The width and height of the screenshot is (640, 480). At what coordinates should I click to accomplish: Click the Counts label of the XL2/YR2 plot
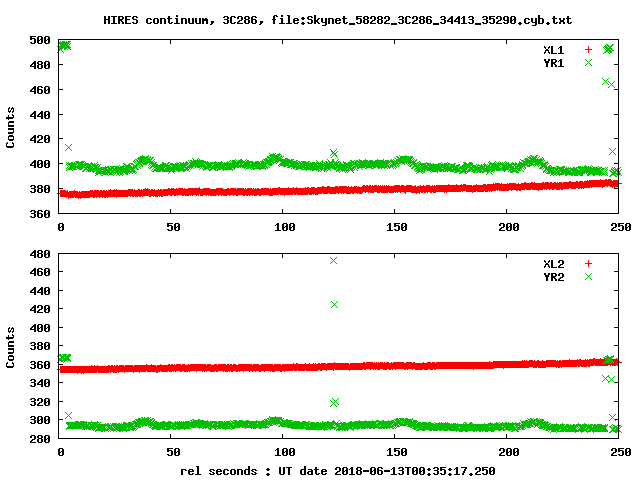(x=10, y=347)
